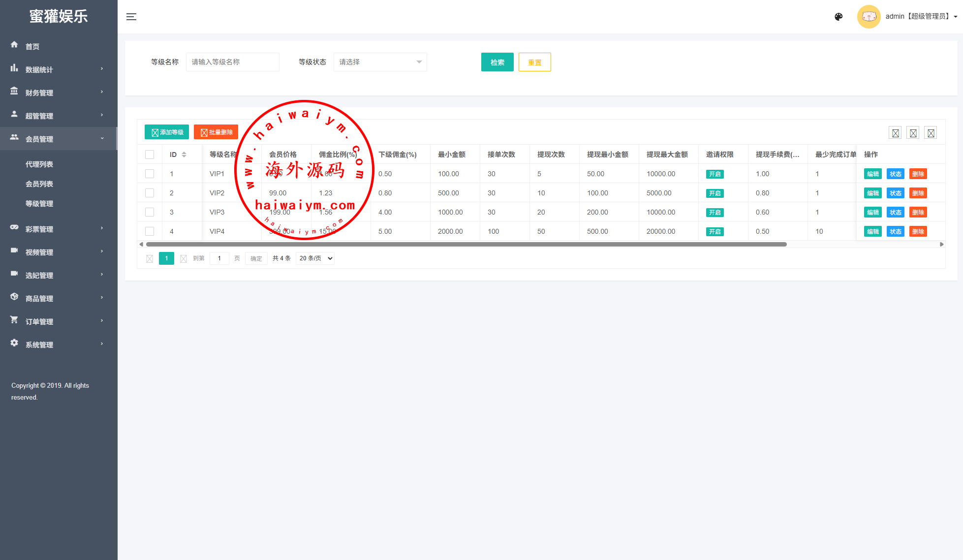This screenshot has width=963, height=560.
Task: Open 代理列表 submenu item
Action: 39,164
